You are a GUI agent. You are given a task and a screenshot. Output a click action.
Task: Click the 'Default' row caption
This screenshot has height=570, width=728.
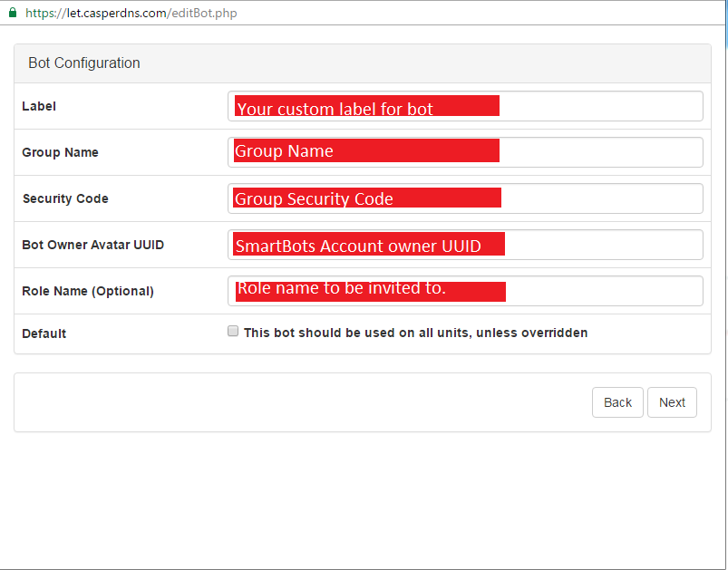click(44, 333)
